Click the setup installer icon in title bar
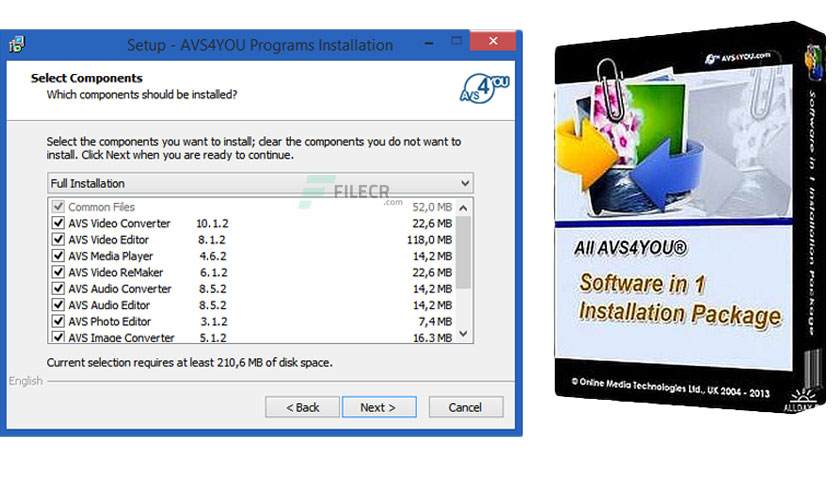This screenshot has height=484, width=836. [x=17, y=45]
